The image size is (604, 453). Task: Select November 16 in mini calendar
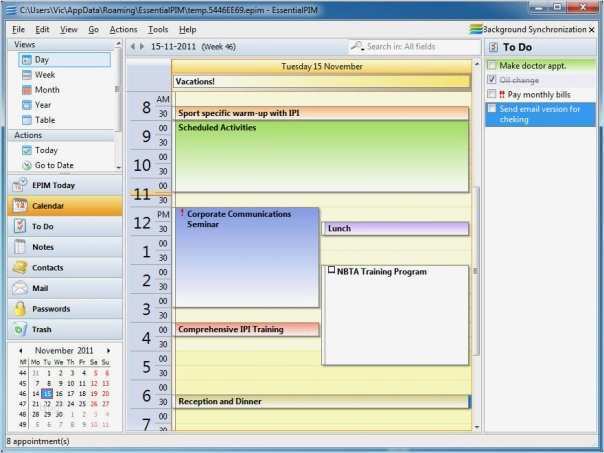click(59, 394)
